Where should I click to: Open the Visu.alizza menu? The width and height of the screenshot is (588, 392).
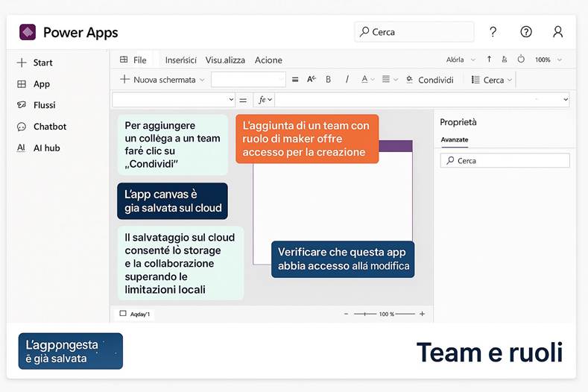point(225,60)
